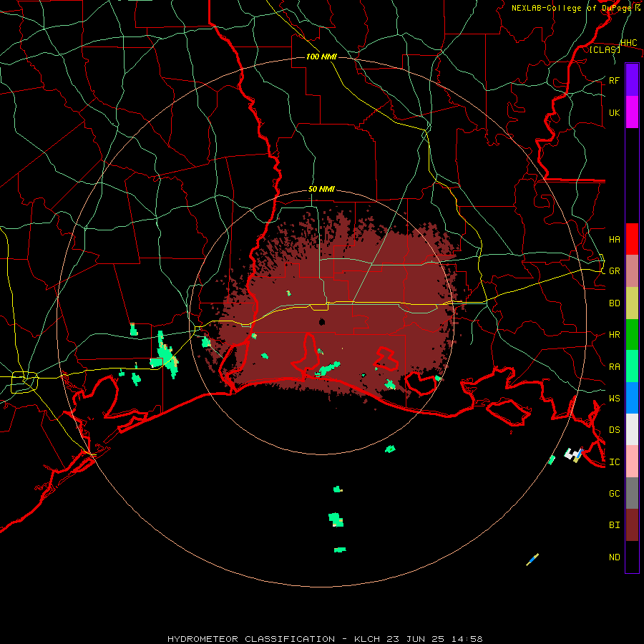Click the HYDROMETEOR CLASSIFICATION title text
Screen dimensions: 644x644
pos(251,639)
